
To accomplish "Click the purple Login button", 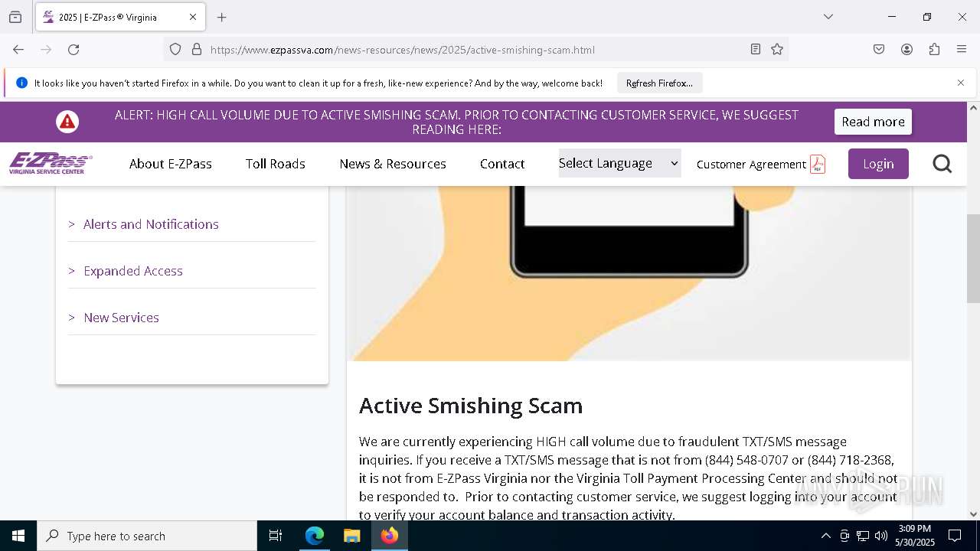I will [878, 164].
